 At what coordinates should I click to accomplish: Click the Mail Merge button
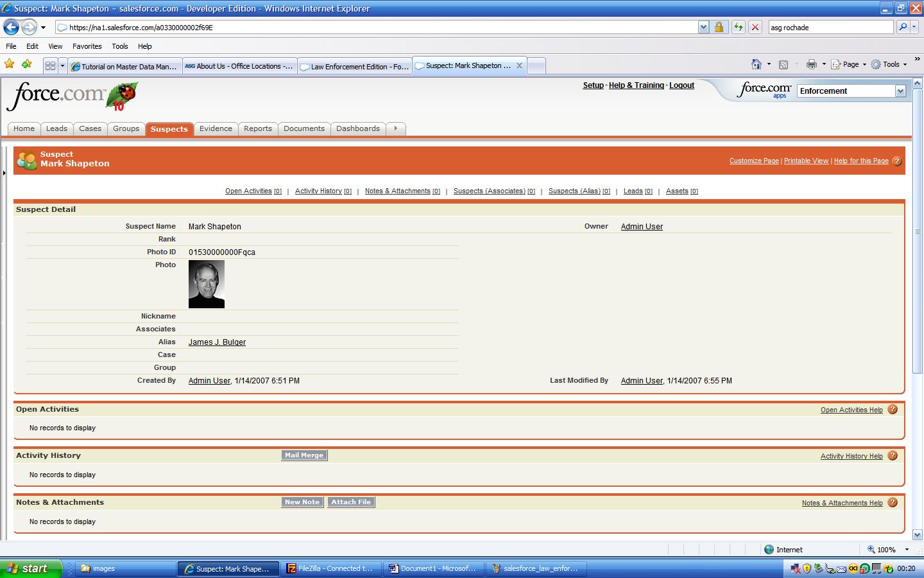click(304, 455)
